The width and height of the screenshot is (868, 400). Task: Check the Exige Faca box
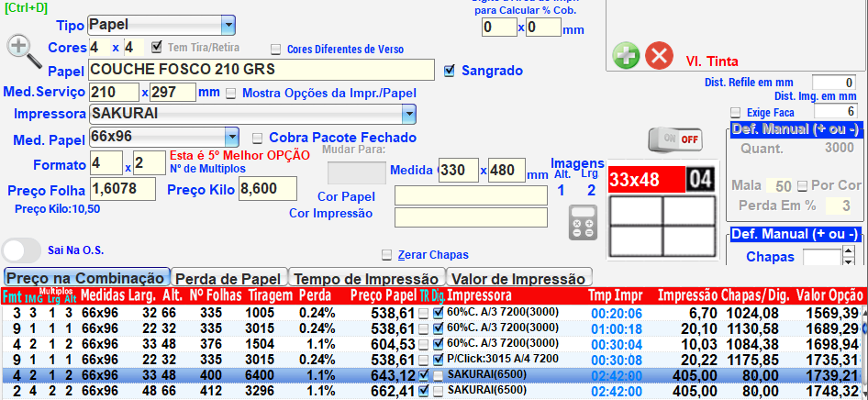click(735, 113)
